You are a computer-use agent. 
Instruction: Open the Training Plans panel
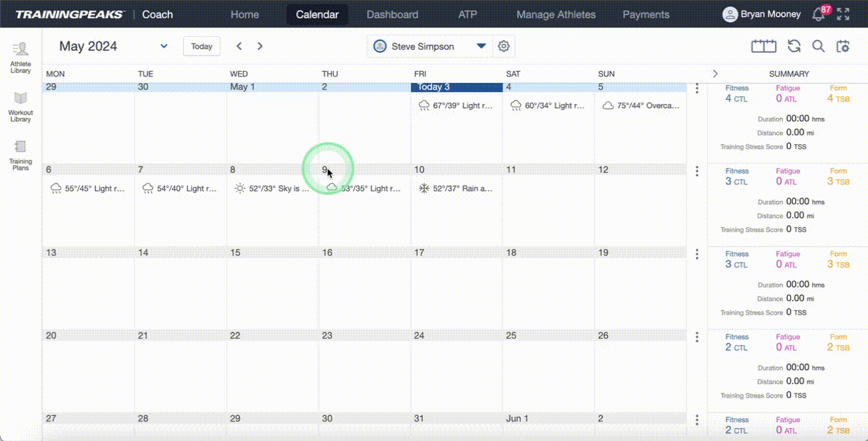coord(20,155)
